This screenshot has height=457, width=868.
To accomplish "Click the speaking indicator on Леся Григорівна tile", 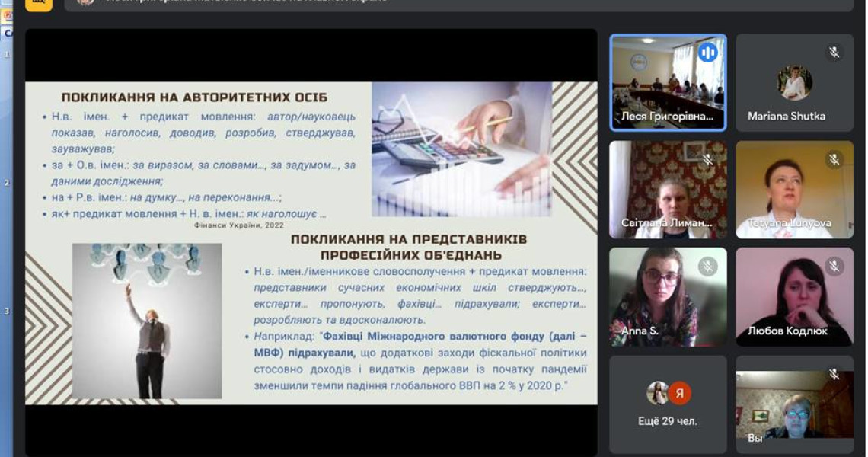I will coord(707,53).
